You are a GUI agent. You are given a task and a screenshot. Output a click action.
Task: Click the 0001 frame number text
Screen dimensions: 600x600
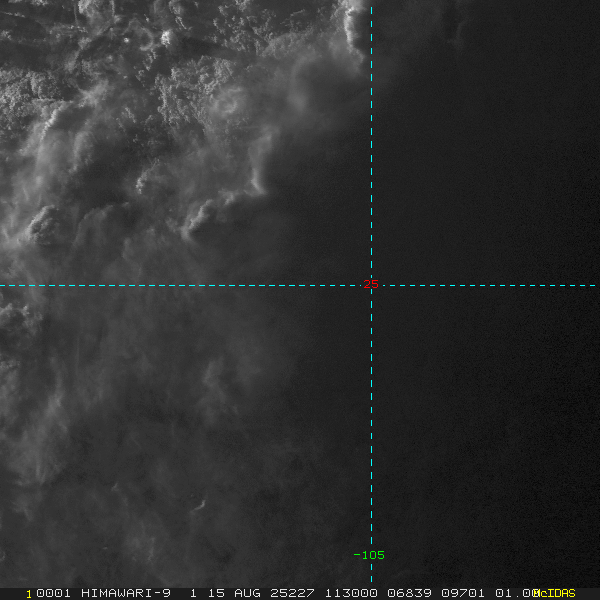pyautogui.click(x=53, y=593)
